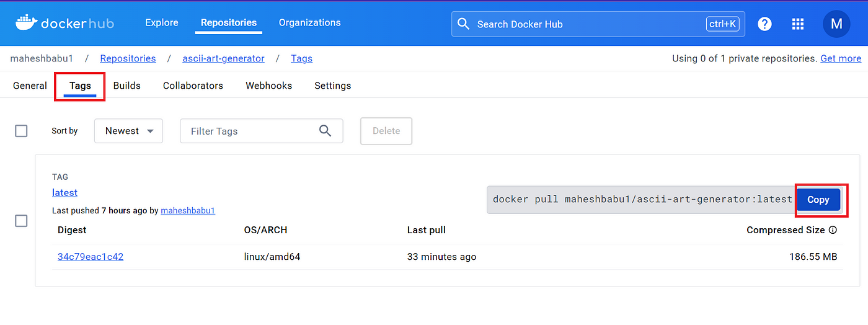This screenshot has height=325, width=868.
Task: Click the Docker Hub whale logo
Action: click(x=26, y=22)
